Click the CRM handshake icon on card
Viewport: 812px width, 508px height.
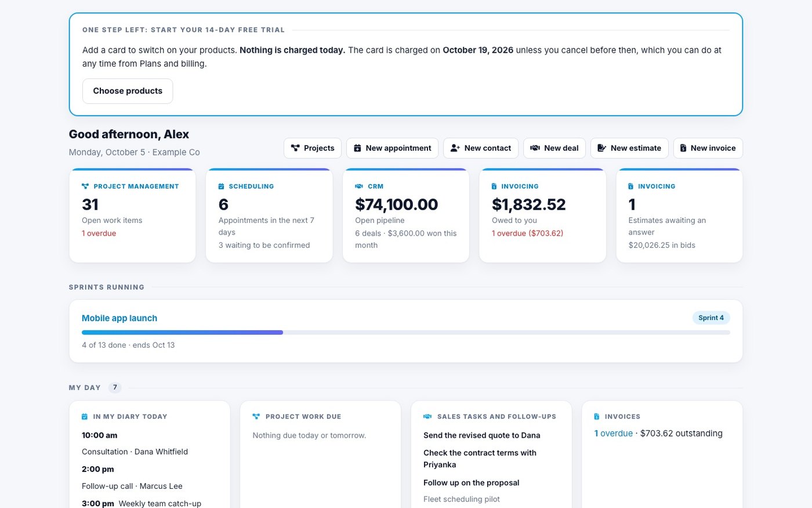coord(358,186)
